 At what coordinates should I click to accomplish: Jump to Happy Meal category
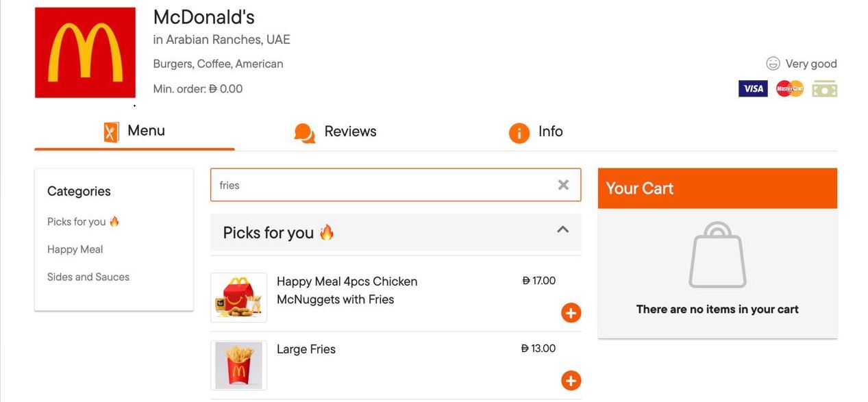click(x=75, y=249)
